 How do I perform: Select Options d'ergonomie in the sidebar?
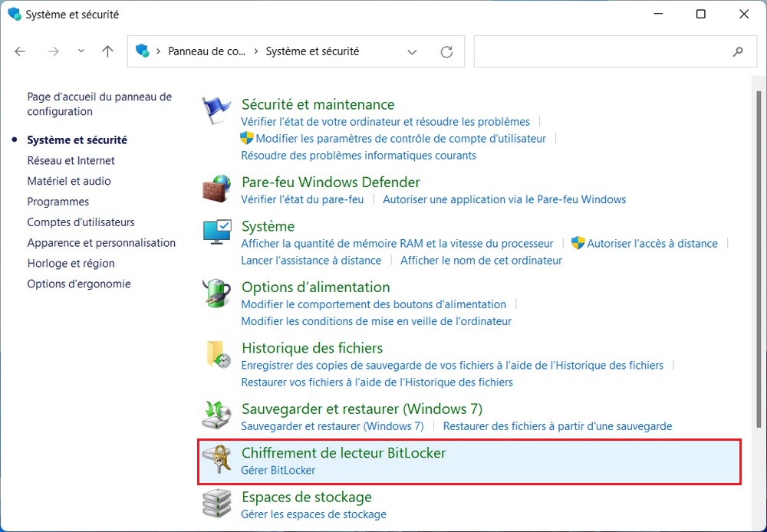point(79,284)
